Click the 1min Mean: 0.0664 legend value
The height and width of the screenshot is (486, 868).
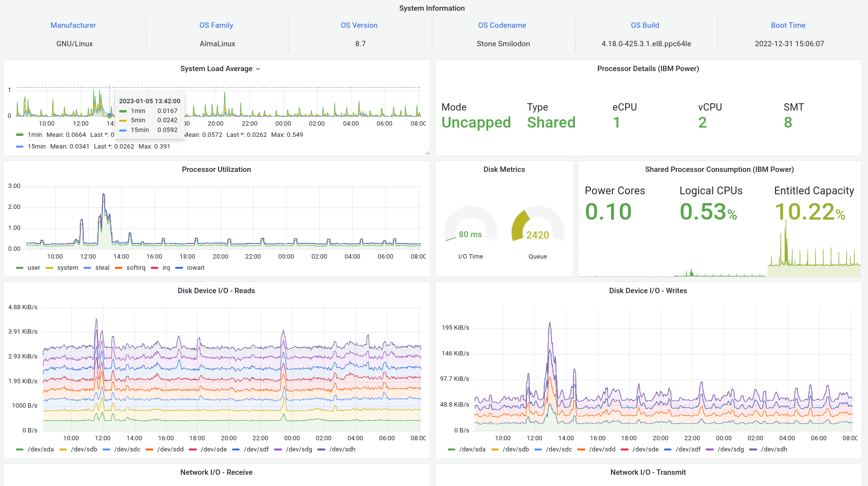[x=66, y=135]
